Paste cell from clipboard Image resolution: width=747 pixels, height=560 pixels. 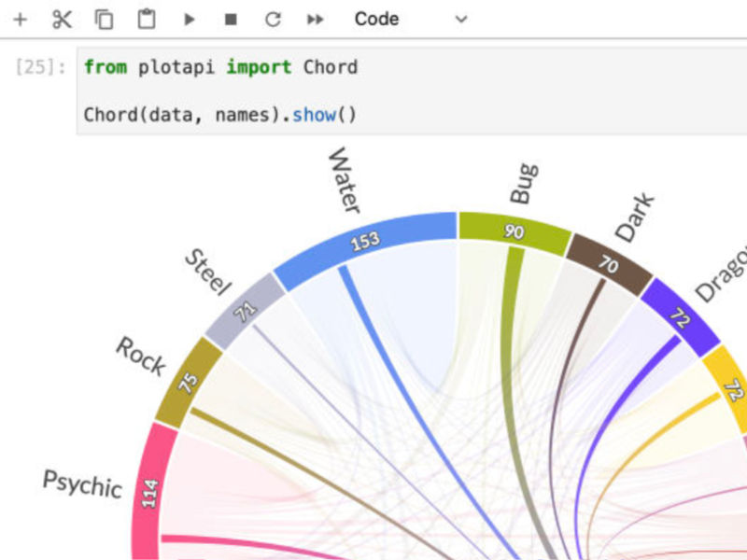(147, 19)
